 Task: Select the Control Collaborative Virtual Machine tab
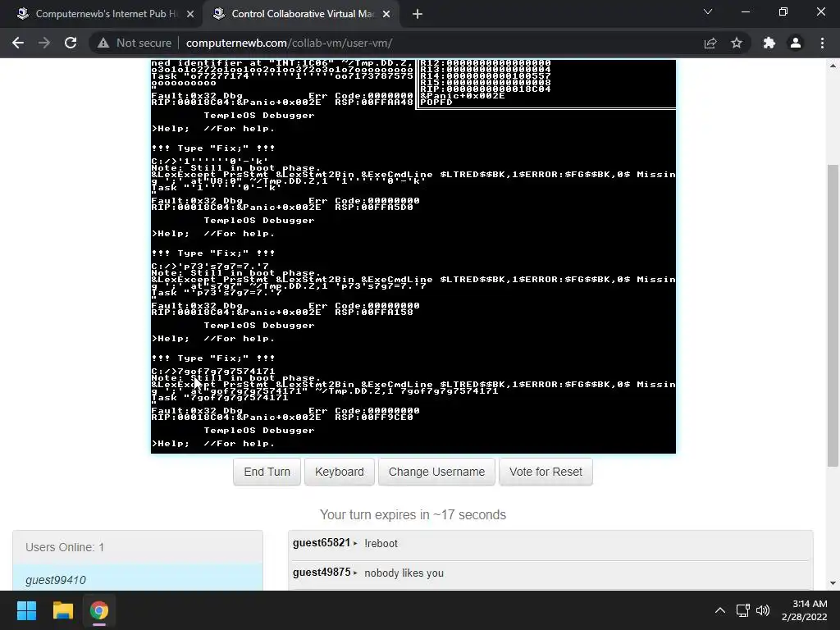[300, 14]
